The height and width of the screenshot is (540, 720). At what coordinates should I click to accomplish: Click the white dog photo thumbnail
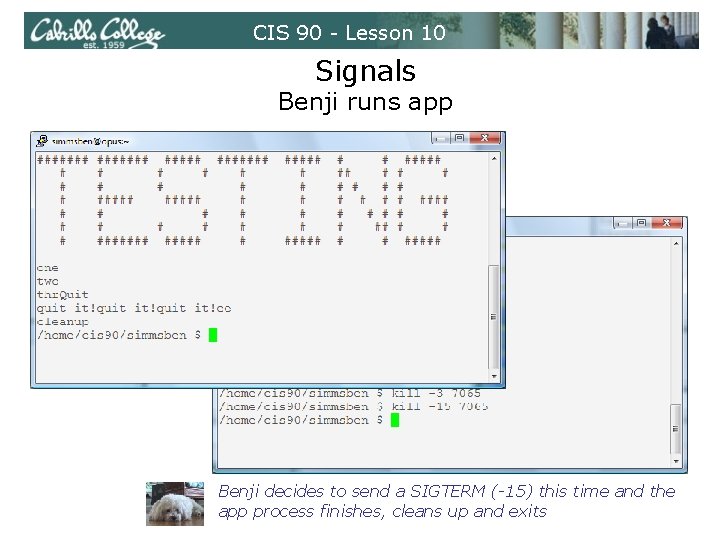175,504
